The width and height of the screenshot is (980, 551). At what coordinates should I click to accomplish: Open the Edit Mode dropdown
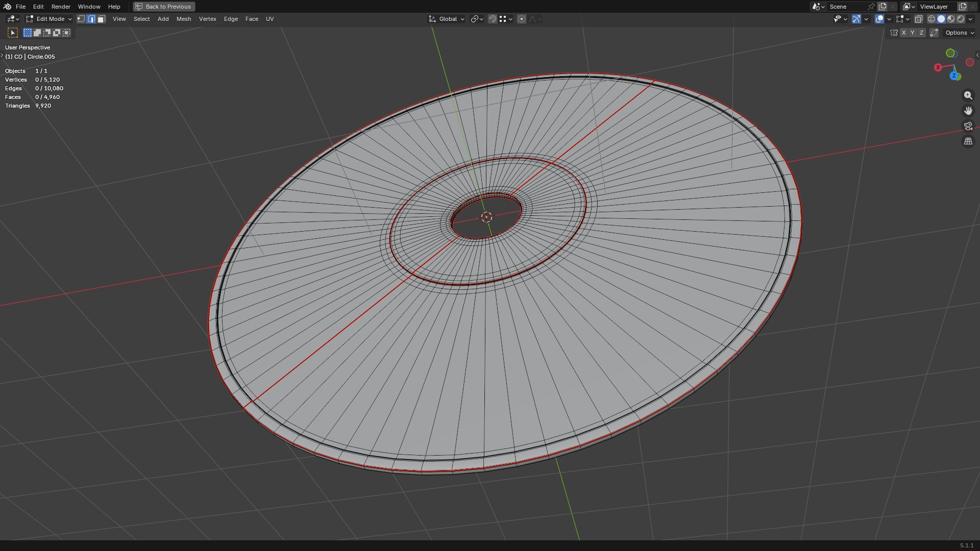49,19
